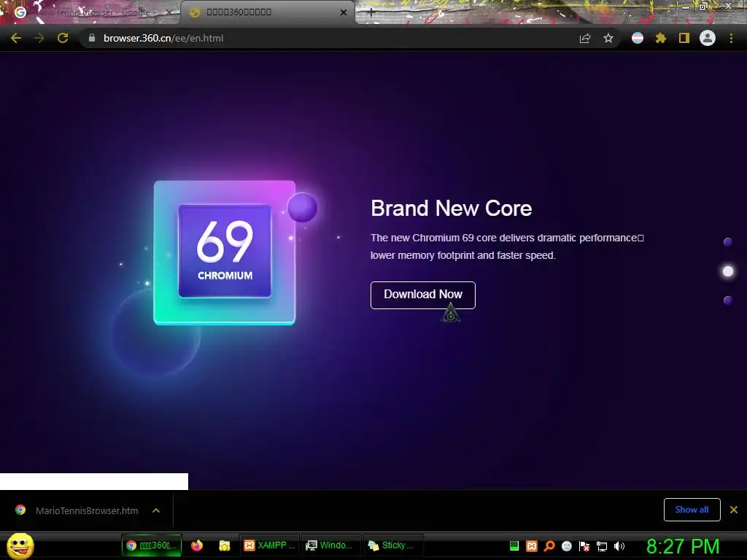This screenshot has height=560, width=747.
Task: Click the Brand New Core heading
Action: [x=451, y=209]
